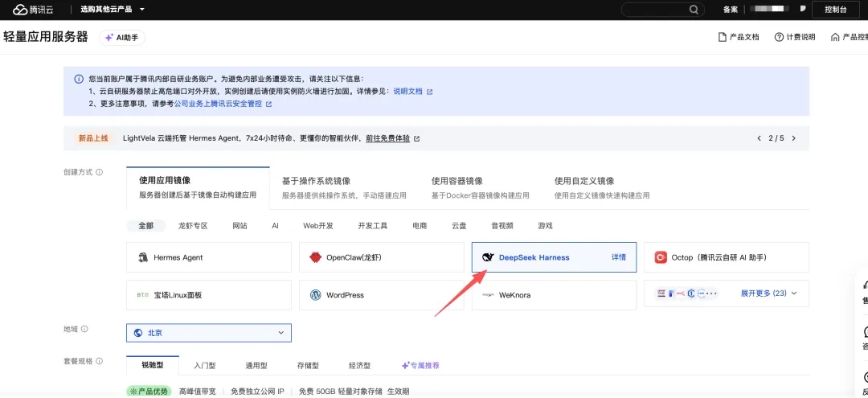The image size is (868, 398).
Task: Choose the WeKnora image card
Action: click(554, 294)
